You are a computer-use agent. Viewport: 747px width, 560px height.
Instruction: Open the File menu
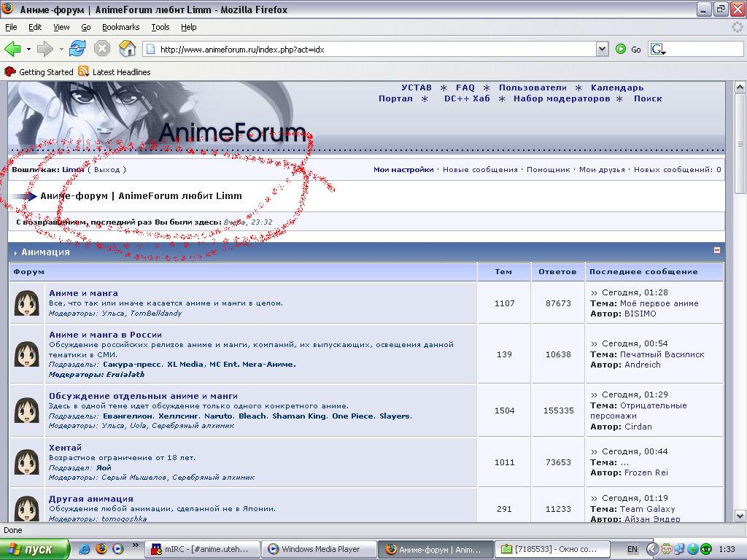pyautogui.click(x=11, y=27)
